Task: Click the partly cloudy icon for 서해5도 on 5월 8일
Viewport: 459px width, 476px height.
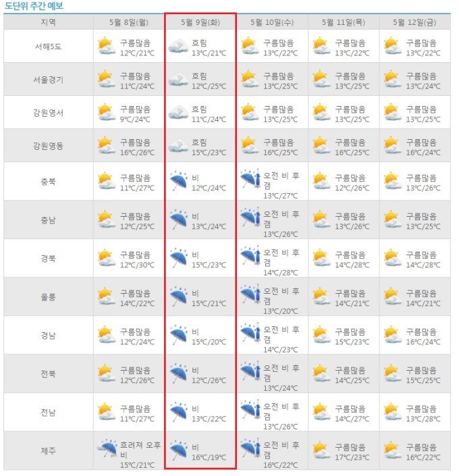Action: point(107,46)
